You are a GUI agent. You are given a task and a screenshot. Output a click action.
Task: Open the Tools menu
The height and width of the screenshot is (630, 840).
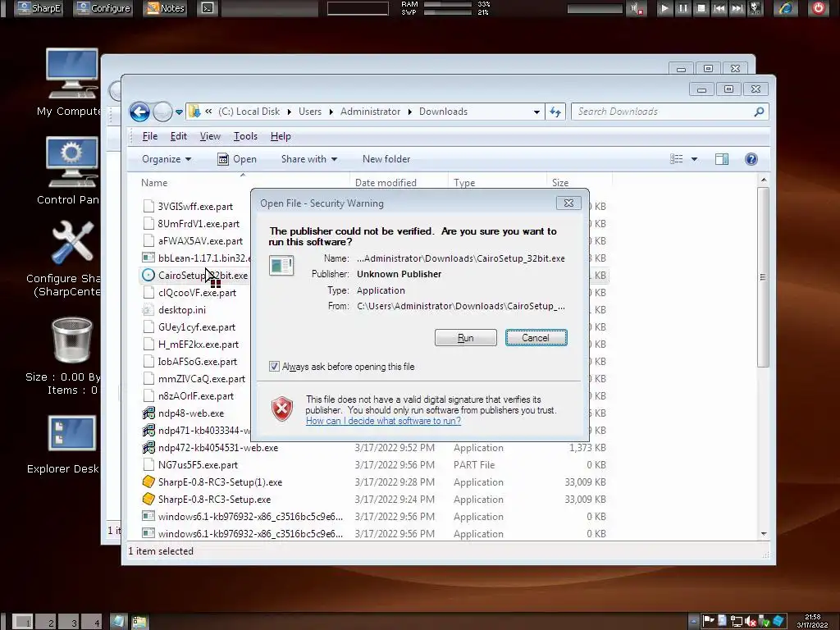coord(245,136)
